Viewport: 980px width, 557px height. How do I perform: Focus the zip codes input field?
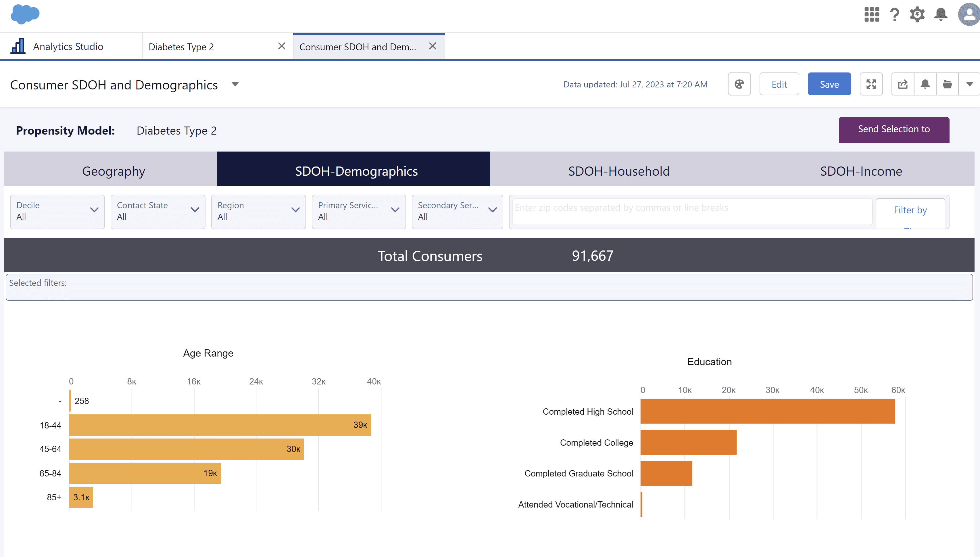692,211
